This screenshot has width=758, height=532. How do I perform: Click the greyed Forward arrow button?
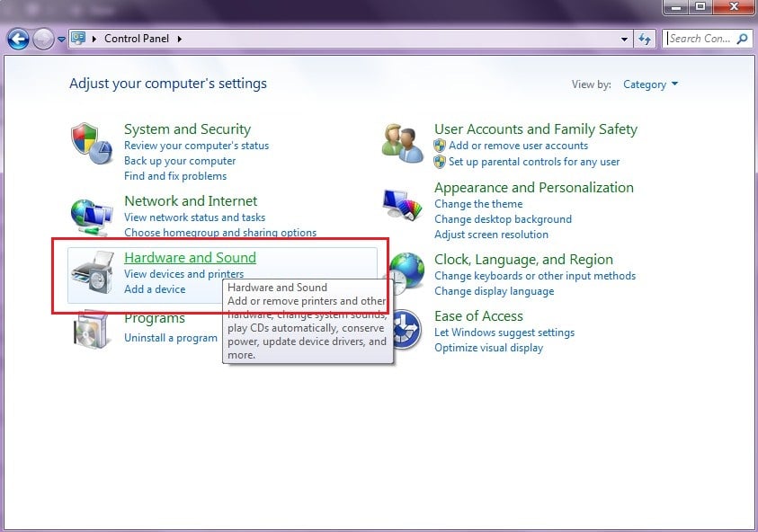[43, 40]
